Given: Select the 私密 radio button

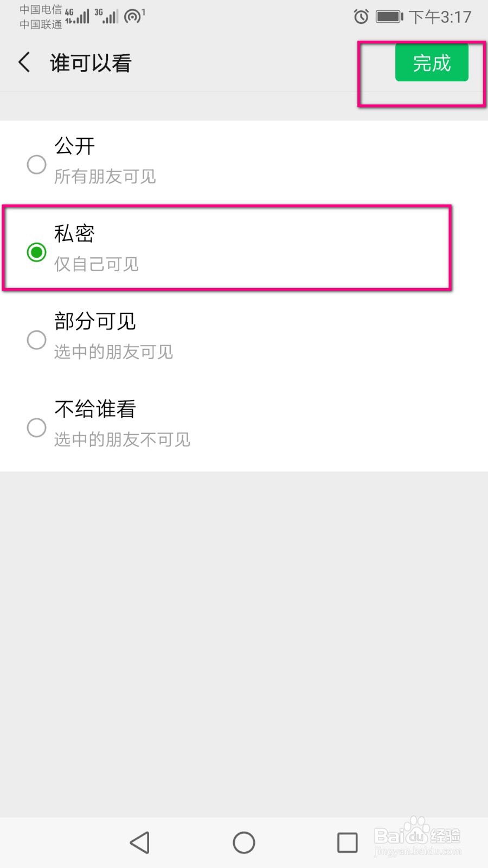Looking at the screenshot, I should click(36, 252).
